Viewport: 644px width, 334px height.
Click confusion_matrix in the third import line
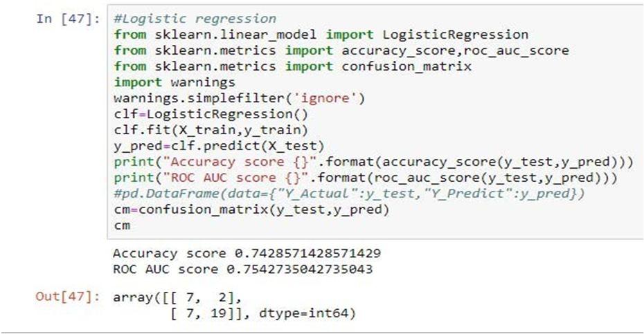[406, 66]
